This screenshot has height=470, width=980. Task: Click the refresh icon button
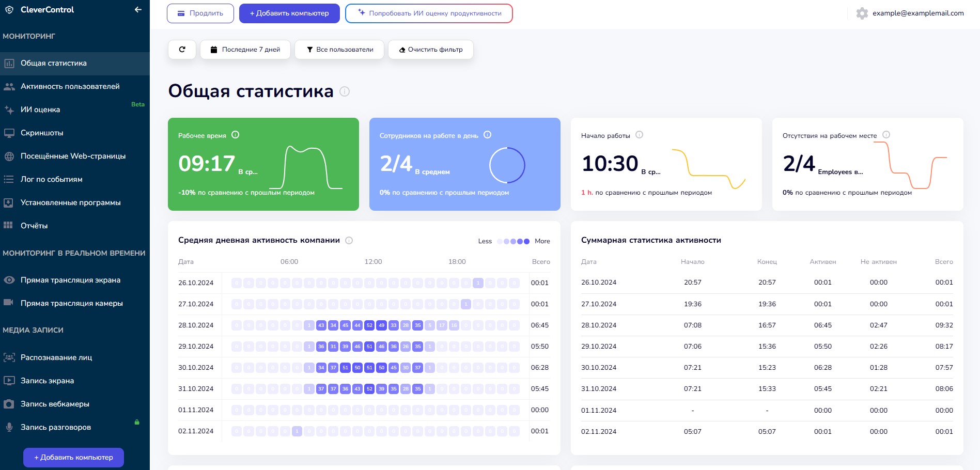coord(182,50)
